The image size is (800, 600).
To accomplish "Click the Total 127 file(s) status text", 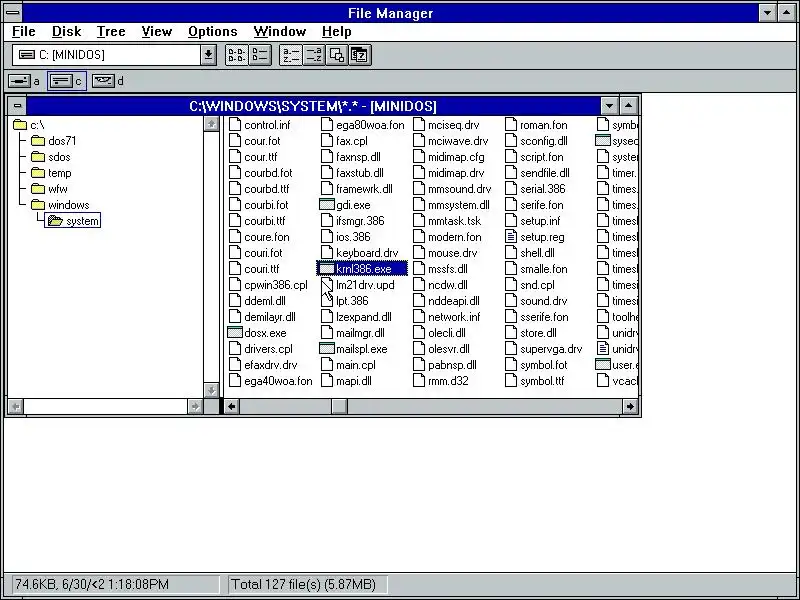I will 304,584.
